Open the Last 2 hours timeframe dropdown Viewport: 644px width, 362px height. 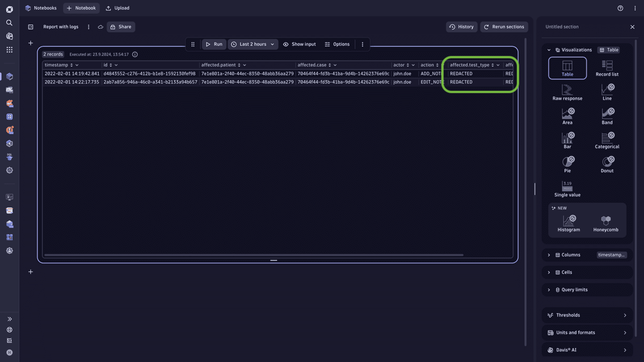point(253,44)
